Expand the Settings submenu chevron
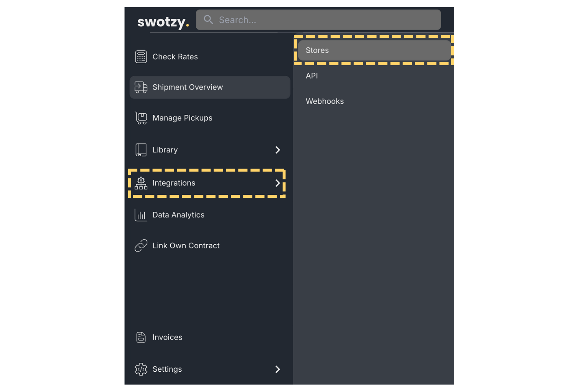Viewport: 574px width, 392px height. pyautogui.click(x=278, y=369)
